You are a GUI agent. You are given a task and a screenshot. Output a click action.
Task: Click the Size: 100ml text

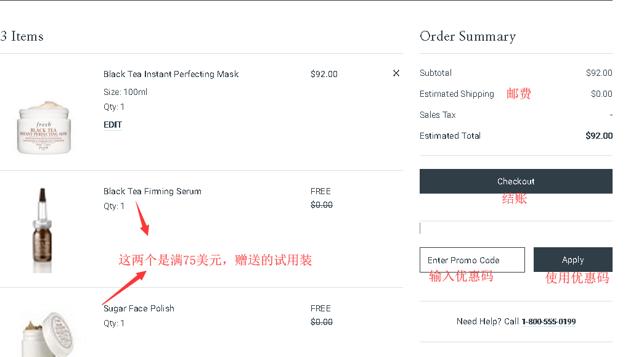[125, 92]
